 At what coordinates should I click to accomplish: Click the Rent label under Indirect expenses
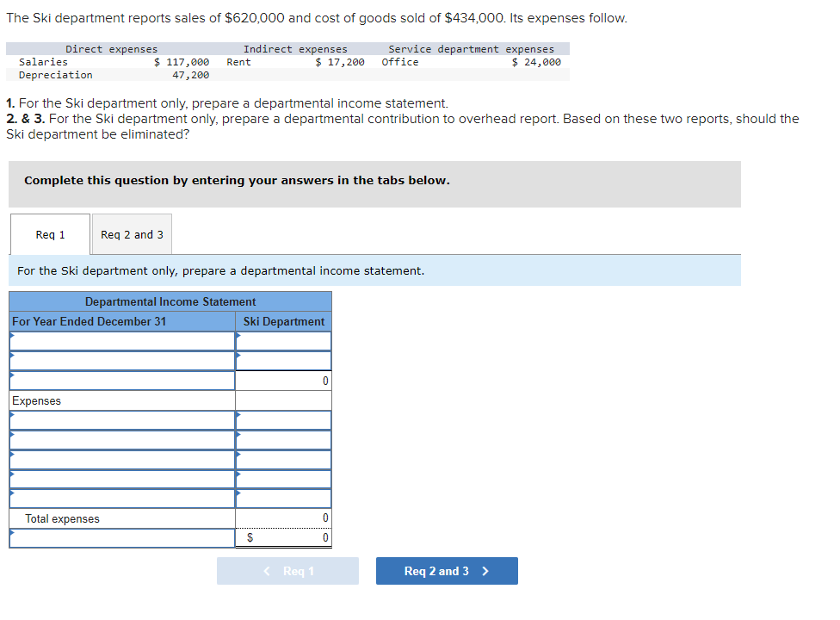(239, 62)
